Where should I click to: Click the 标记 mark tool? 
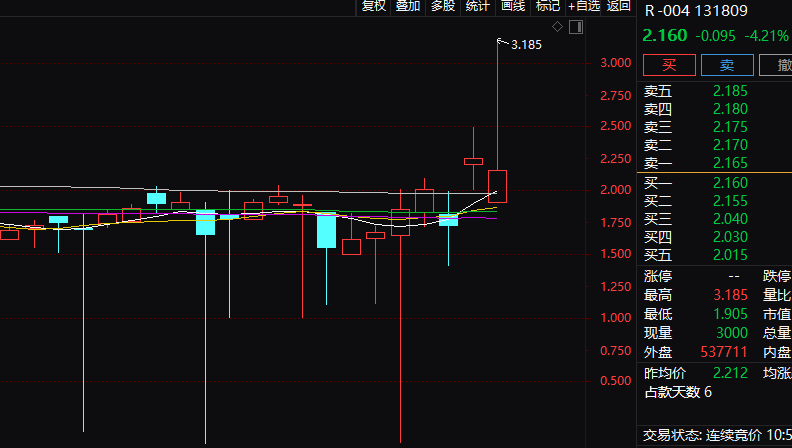pyautogui.click(x=548, y=7)
